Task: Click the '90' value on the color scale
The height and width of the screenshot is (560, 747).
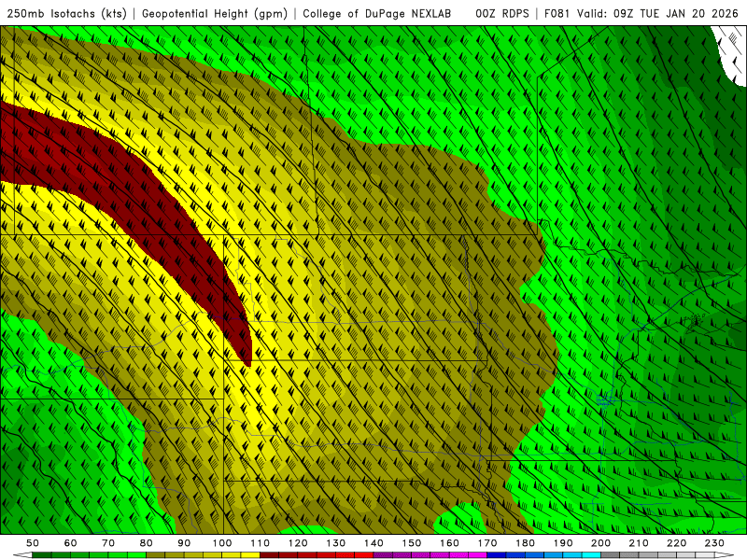Action: pyautogui.click(x=184, y=543)
